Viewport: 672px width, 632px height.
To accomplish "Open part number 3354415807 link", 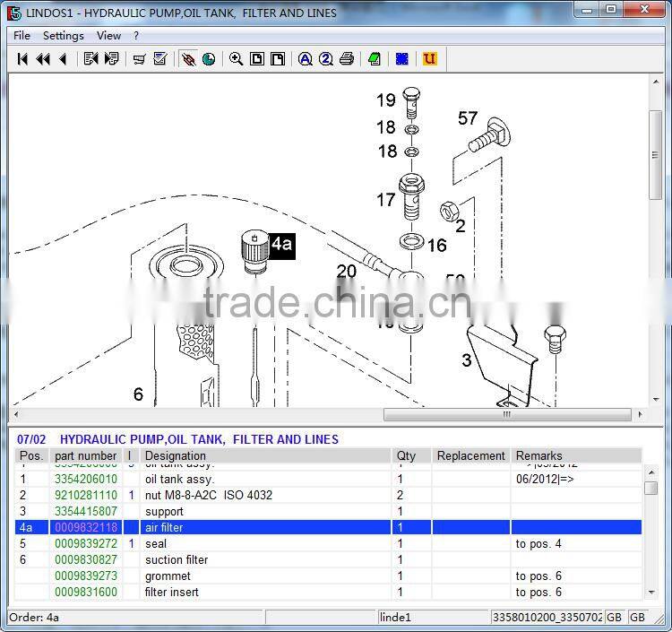I will coord(86,512).
